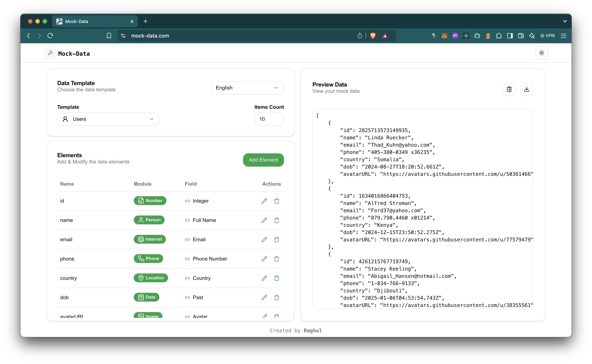The width and height of the screenshot is (592, 364).
Task: Open the extensions puzzle piece menu
Action: point(499,36)
